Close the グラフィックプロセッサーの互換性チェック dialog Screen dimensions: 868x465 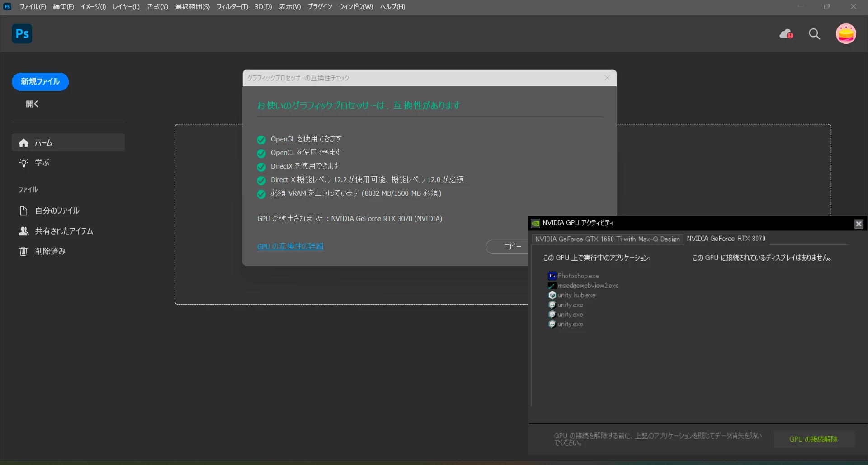607,78
